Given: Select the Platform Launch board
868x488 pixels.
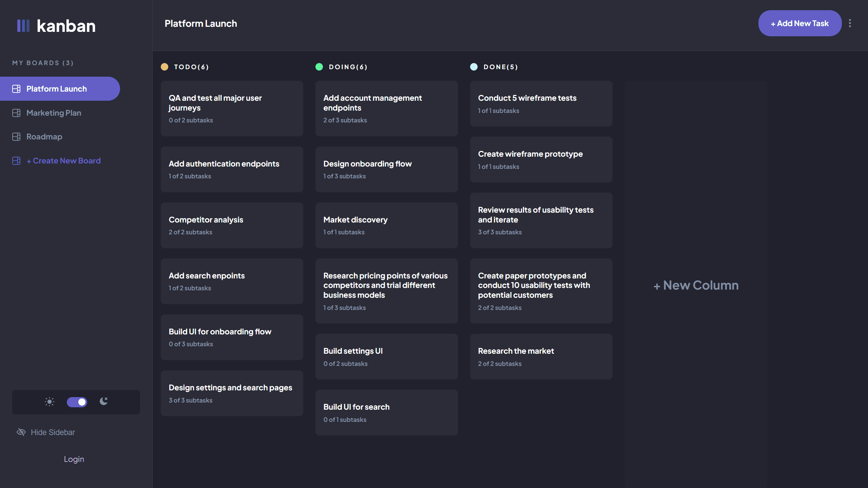Looking at the screenshot, I should (60, 89).
